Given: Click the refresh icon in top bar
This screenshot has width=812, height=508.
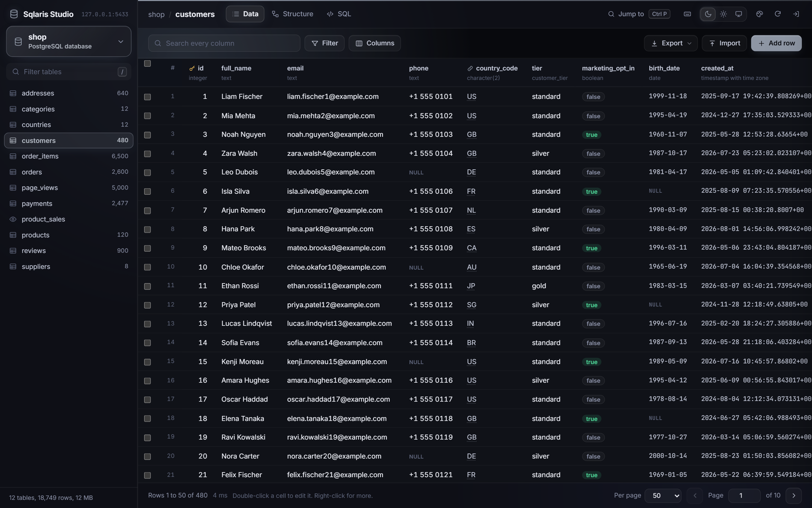Looking at the screenshot, I should click(x=778, y=14).
